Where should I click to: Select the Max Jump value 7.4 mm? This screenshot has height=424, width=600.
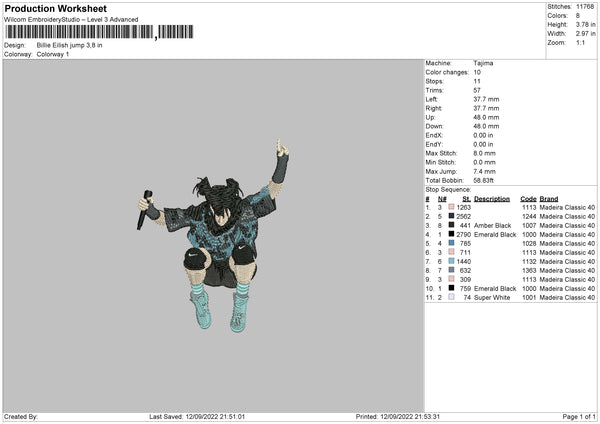click(484, 171)
